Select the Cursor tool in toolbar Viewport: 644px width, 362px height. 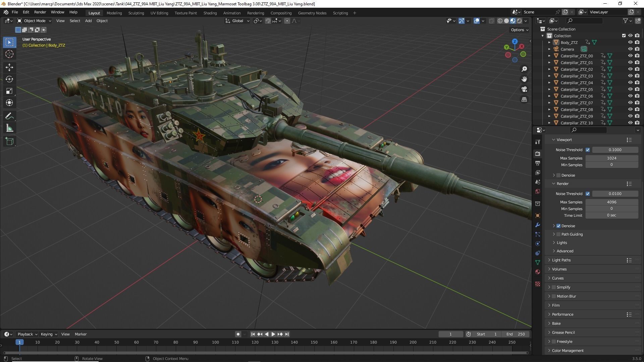point(9,54)
